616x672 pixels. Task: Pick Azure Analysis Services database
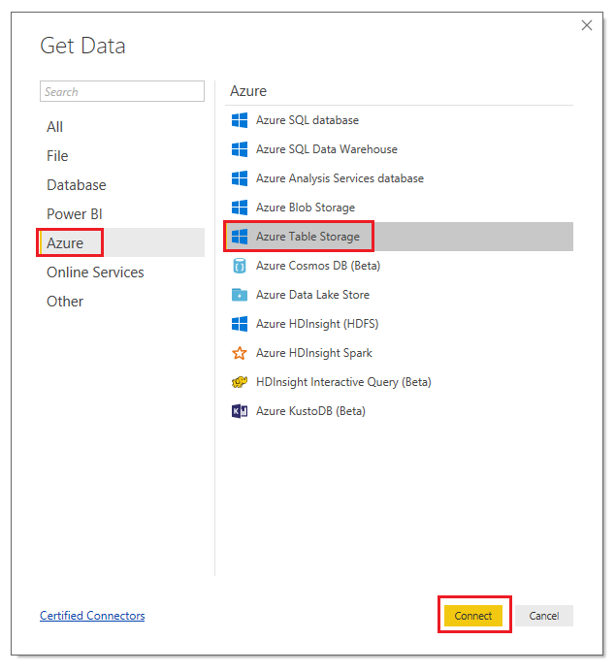399,178
